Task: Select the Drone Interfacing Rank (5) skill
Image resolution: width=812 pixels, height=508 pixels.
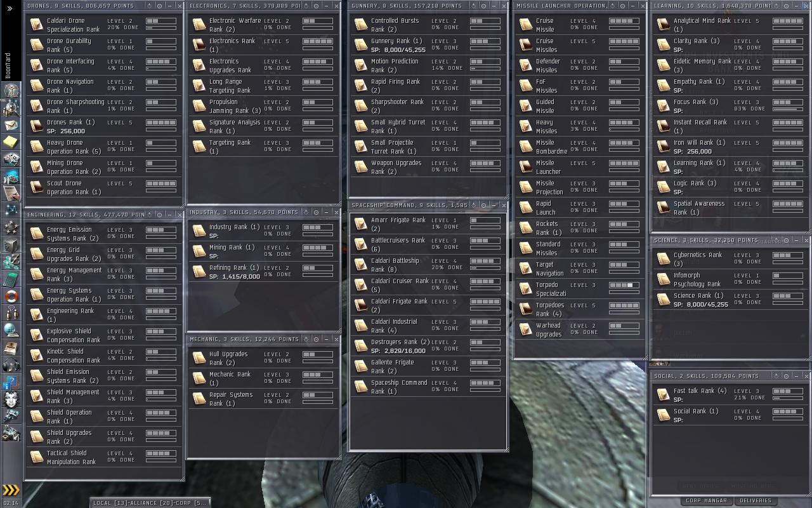Action: click(103, 66)
